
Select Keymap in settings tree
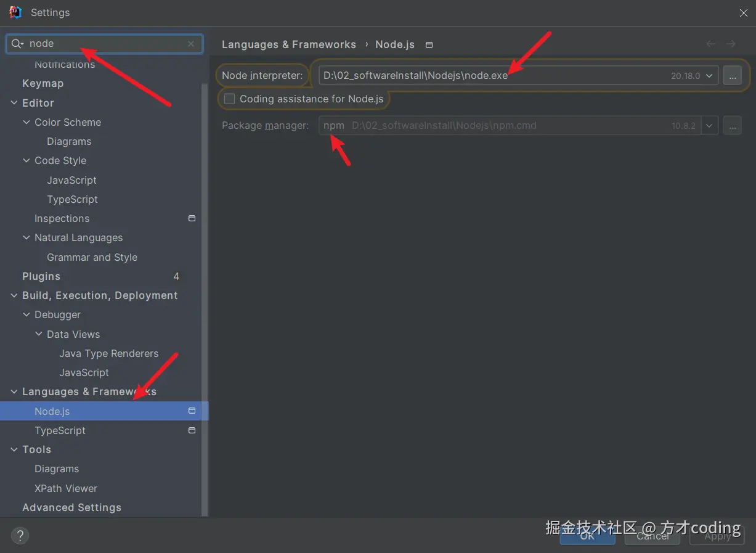[43, 83]
